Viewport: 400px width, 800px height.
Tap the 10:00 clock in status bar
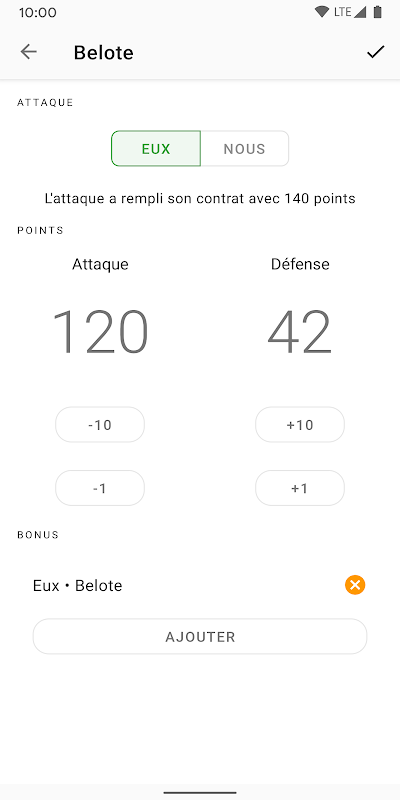(38, 12)
